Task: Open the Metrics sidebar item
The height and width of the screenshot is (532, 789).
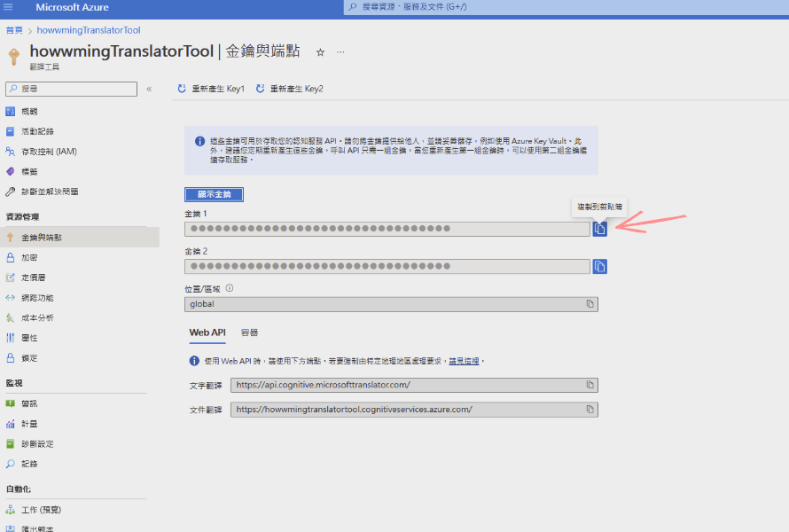Action: [x=29, y=424]
